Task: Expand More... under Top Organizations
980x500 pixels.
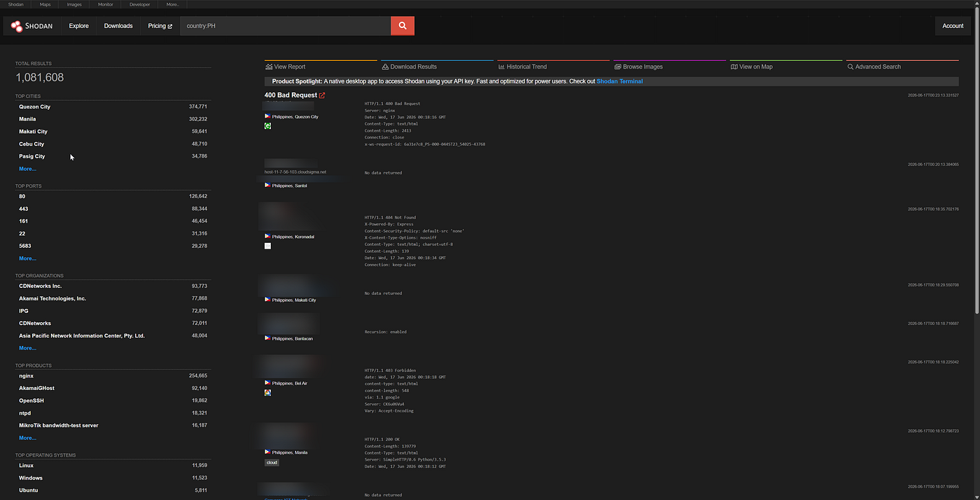Action: pyautogui.click(x=27, y=348)
